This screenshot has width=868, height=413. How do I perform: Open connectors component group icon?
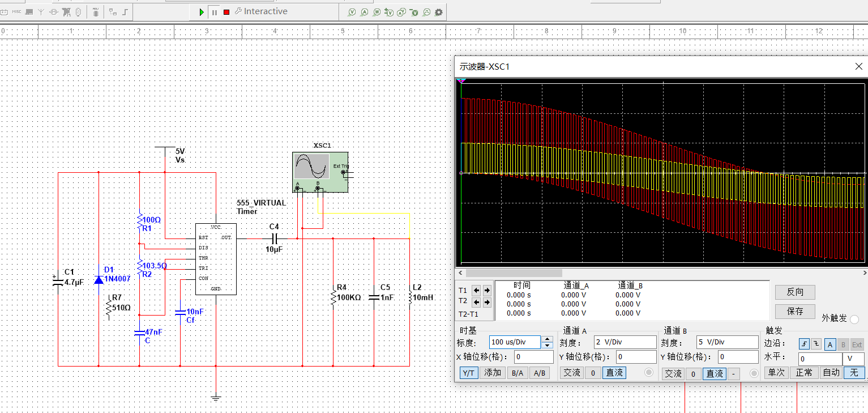coord(78,12)
